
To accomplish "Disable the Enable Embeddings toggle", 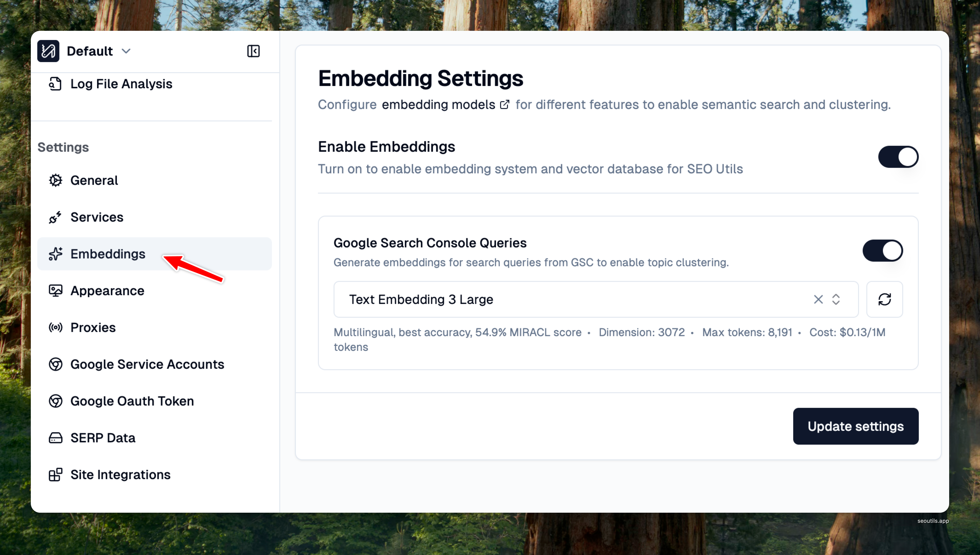I will 898,157.
